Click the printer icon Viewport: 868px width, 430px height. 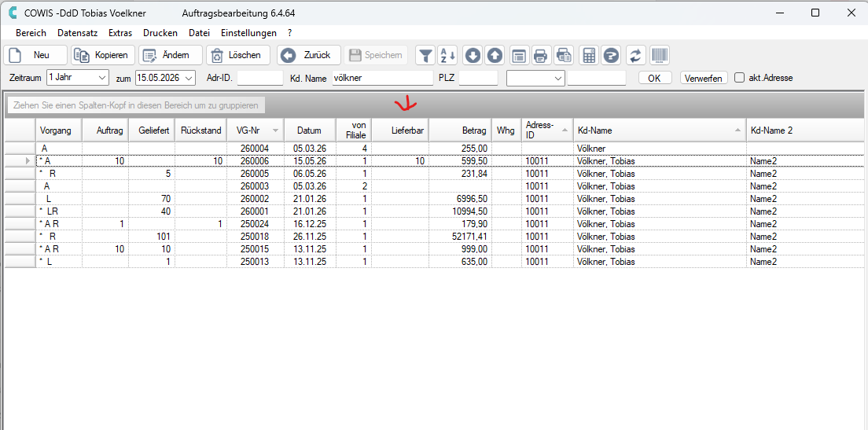540,55
